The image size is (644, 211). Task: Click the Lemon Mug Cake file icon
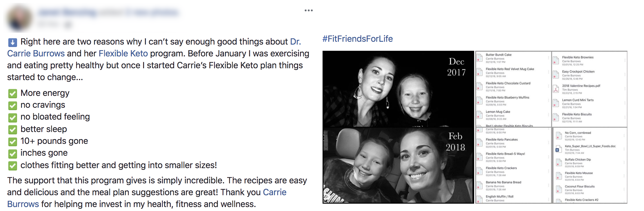(x=479, y=115)
